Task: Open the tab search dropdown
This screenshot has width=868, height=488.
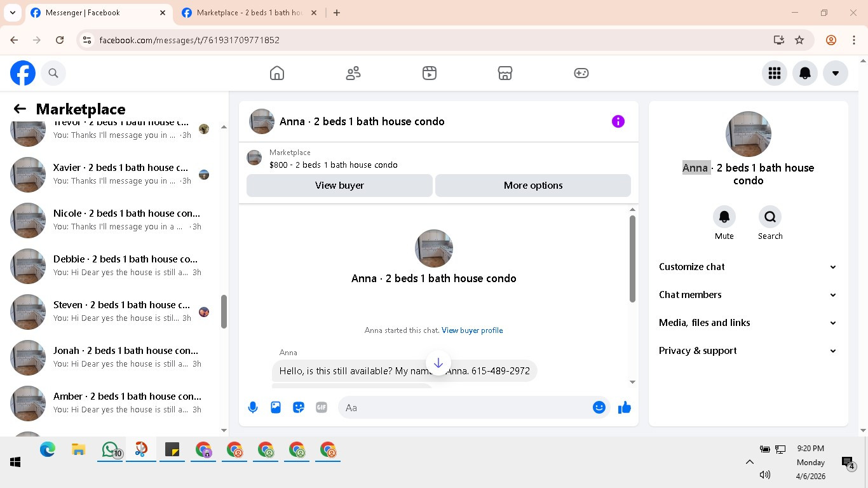Action: point(12,13)
